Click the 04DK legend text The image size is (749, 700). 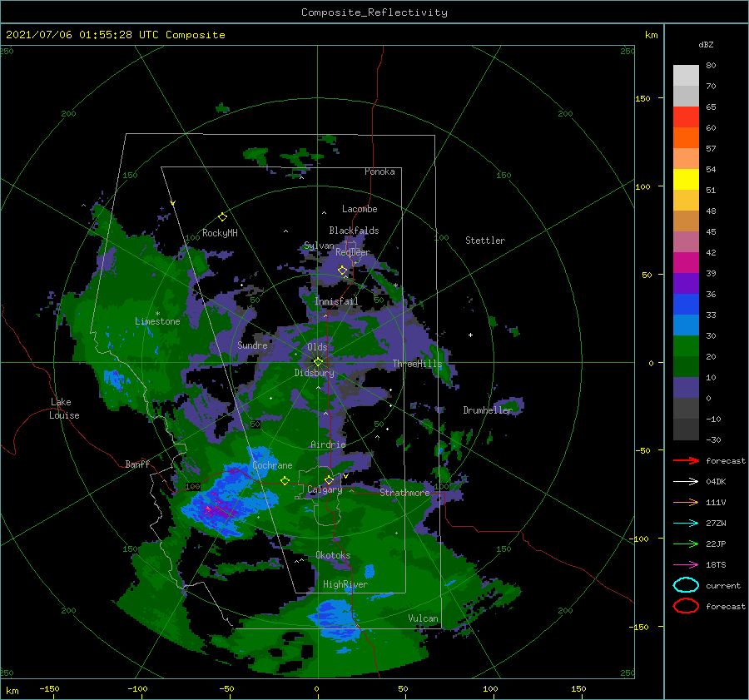coord(716,481)
